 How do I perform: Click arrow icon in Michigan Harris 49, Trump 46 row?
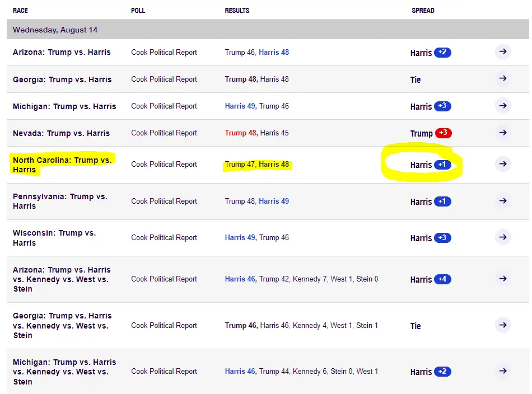[503, 105]
